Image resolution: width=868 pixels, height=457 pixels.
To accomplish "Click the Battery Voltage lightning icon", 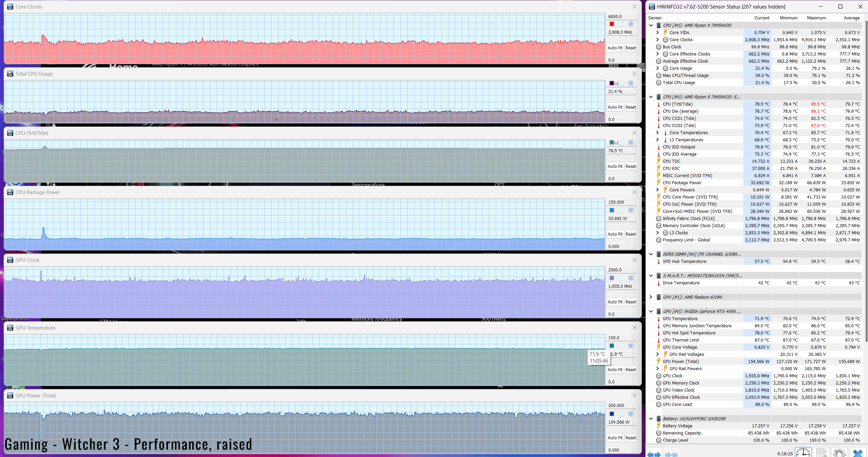I will [659, 426].
